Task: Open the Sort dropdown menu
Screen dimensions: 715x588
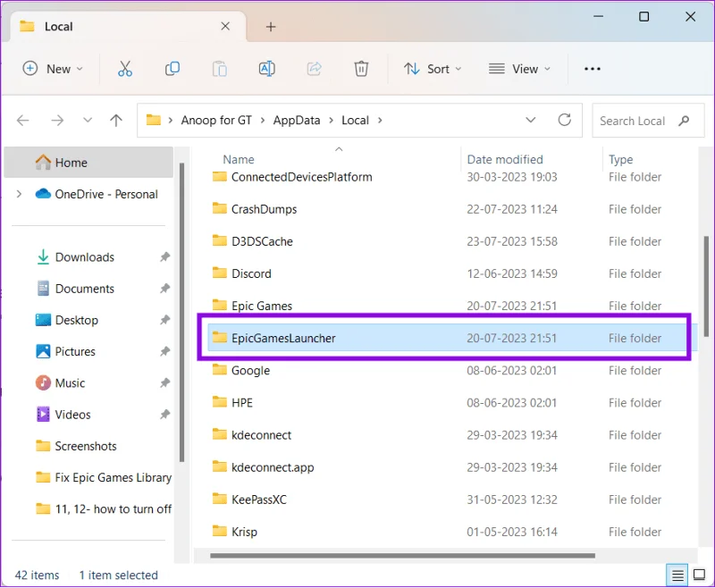Action: [433, 69]
